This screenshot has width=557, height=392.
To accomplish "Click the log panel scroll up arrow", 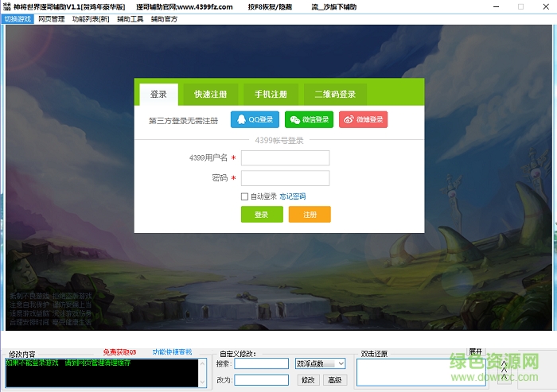I will click(202, 363).
